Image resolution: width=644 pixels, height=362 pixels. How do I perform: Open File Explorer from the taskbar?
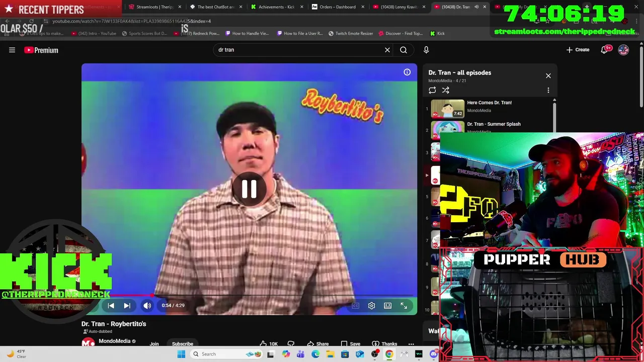[x=330, y=354]
